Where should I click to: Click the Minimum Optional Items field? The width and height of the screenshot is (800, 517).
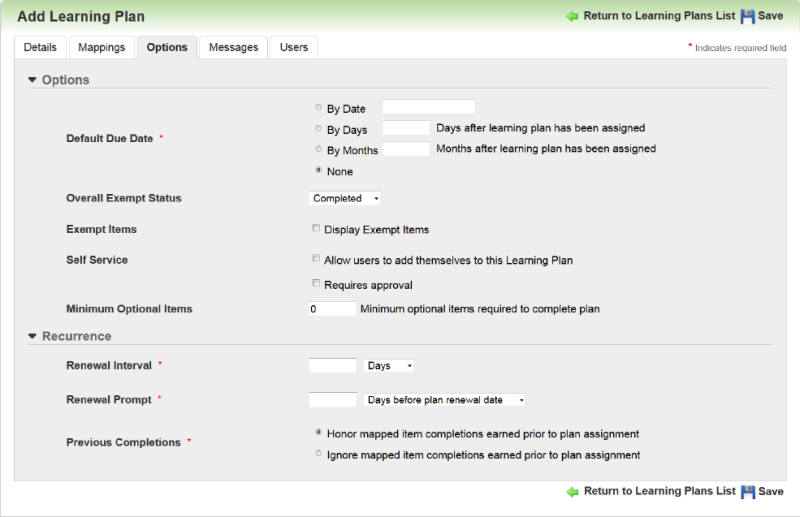pyautogui.click(x=332, y=309)
